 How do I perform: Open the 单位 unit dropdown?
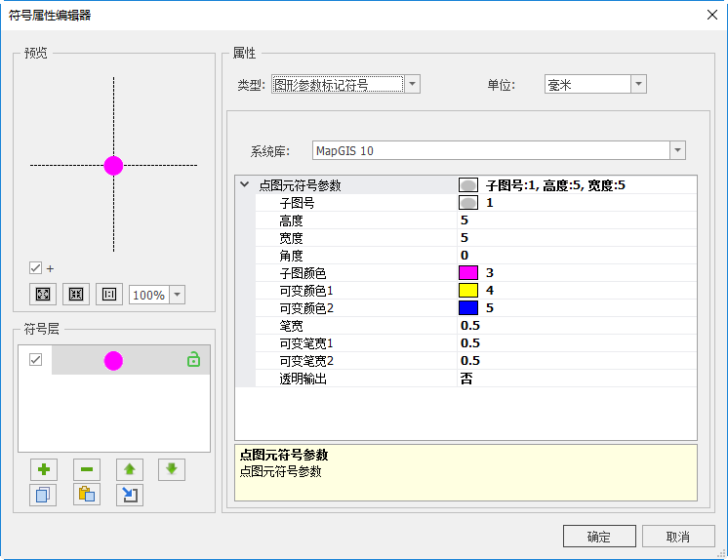(638, 85)
